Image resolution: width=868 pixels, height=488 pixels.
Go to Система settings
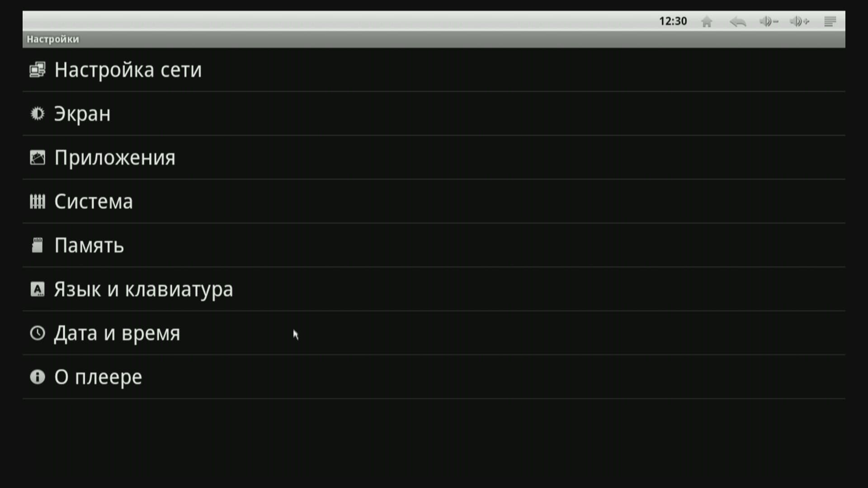[x=94, y=202]
